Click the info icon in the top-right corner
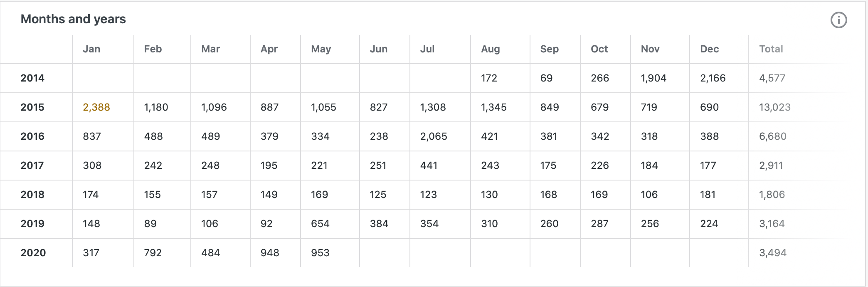The width and height of the screenshot is (868, 287). 838,20
